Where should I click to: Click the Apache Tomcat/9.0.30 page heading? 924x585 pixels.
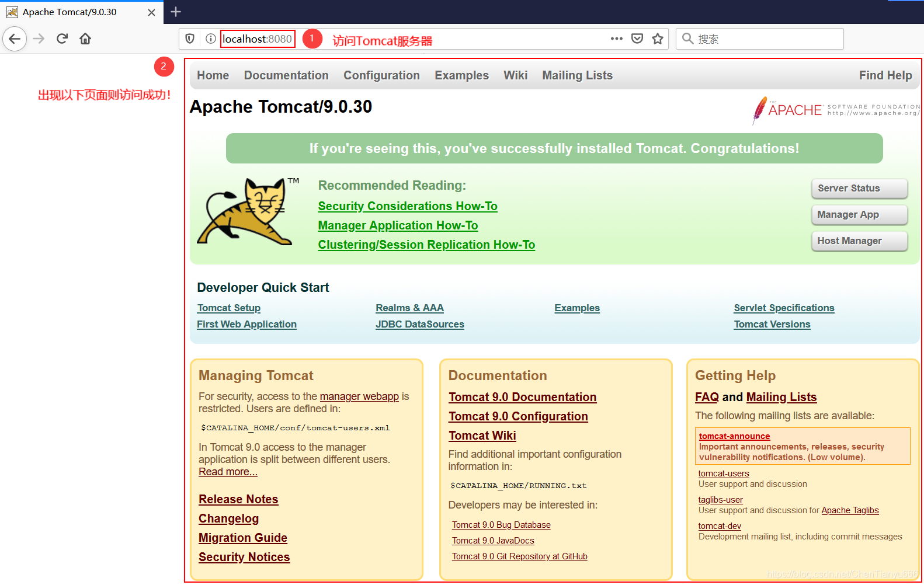[x=281, y=106]
